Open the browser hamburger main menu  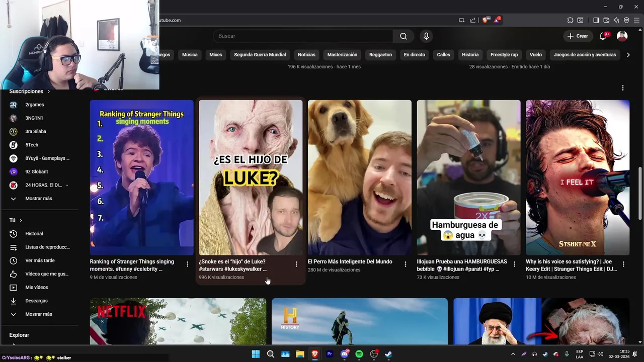(636, 20)
